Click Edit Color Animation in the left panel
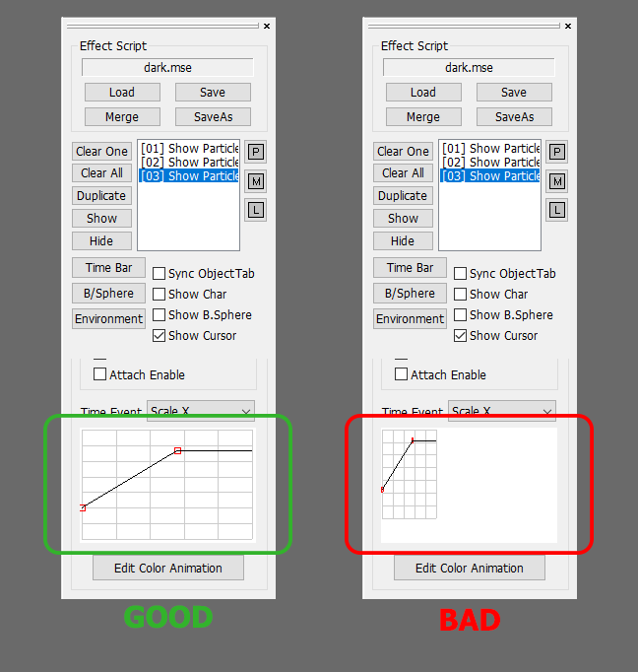This screenshot has width=638, height=672. (x=168, y=568)
